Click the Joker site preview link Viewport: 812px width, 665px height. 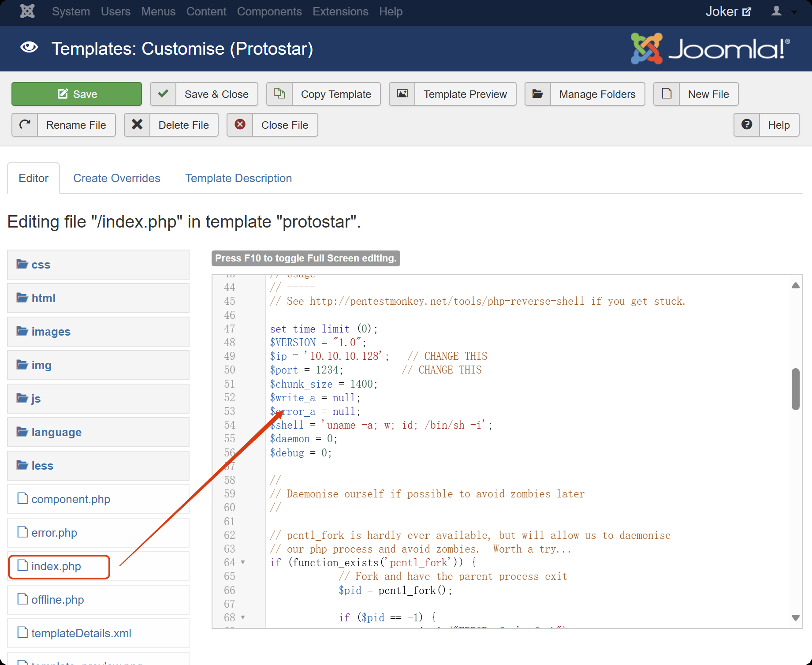[x=728, y=11]
